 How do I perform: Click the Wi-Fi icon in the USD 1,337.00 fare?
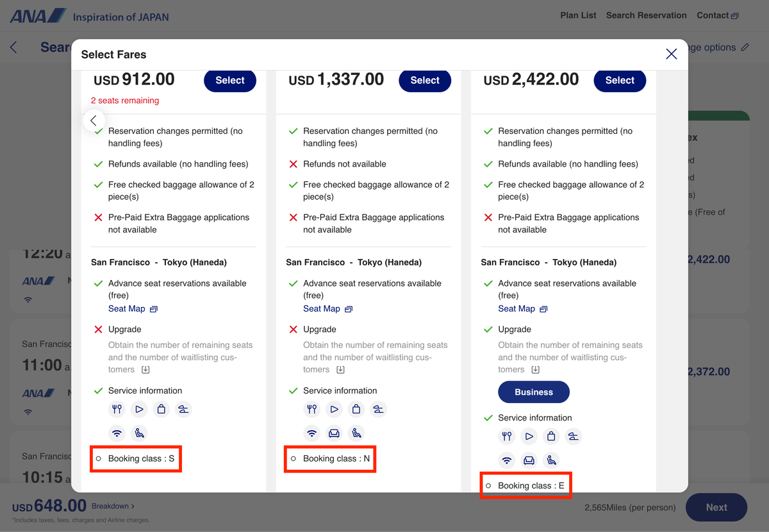[x=311, y=433]
